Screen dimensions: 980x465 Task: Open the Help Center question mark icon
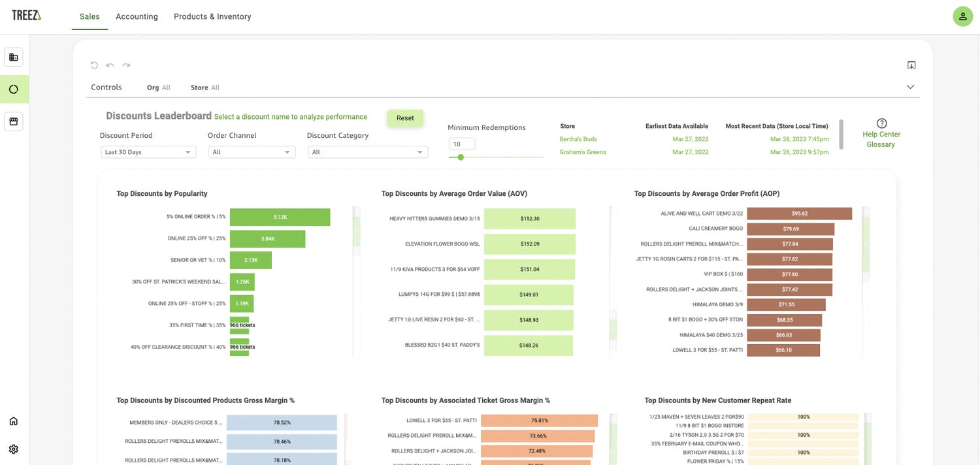881,123
